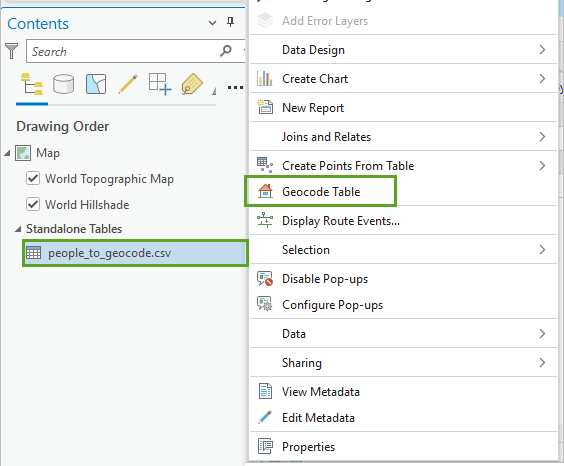Open the Contents pane options chevron
The image size is (564, 466).
tap(212, 23)
